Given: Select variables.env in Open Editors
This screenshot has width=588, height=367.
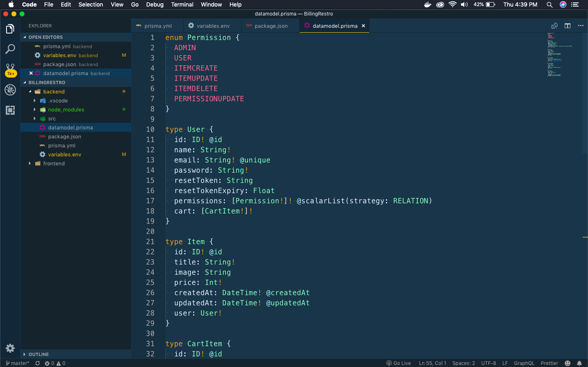Looking at the screenshot, I should pos(76,56).
